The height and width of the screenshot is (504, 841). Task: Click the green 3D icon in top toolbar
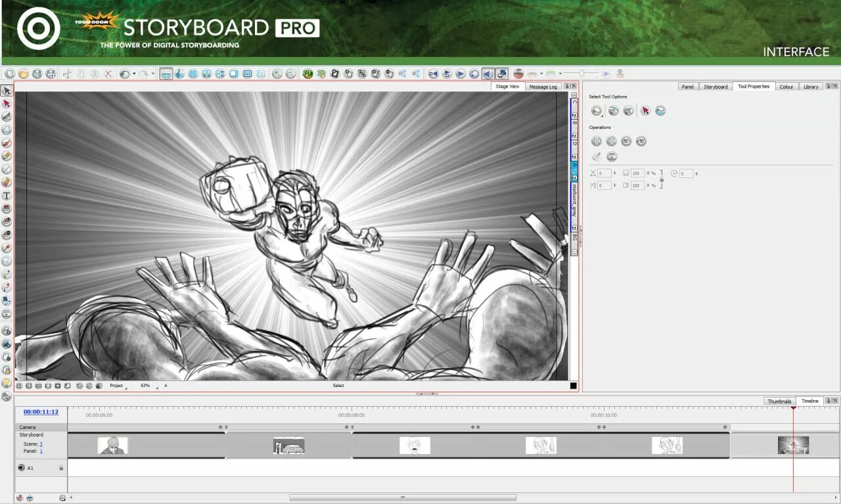307,74
